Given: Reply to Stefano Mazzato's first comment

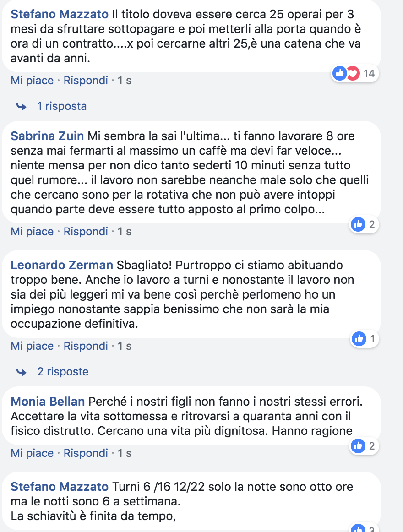Looking at the screenshot, I should click(86, 81).
